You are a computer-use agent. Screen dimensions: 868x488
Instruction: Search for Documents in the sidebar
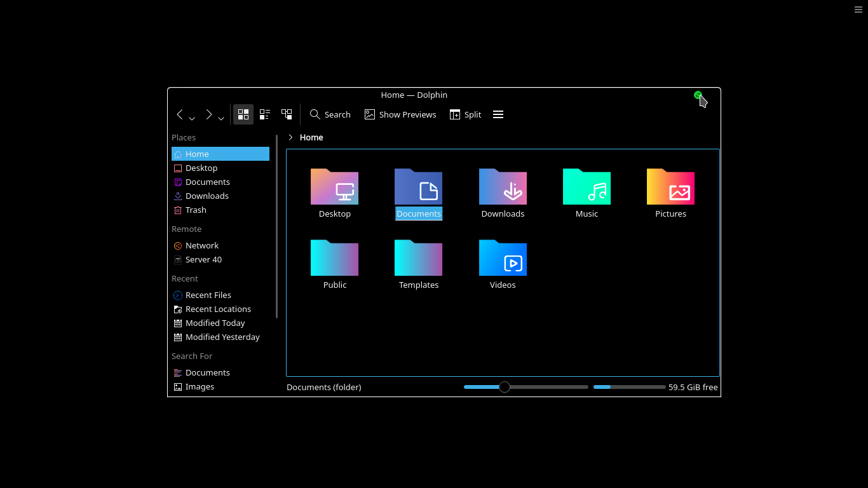pos(220,372)
